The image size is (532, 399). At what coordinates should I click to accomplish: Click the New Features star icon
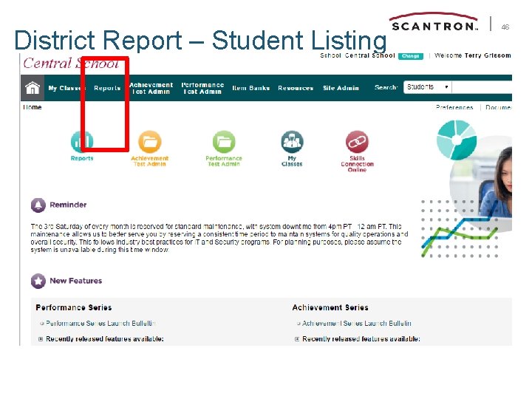pos(38,281)
